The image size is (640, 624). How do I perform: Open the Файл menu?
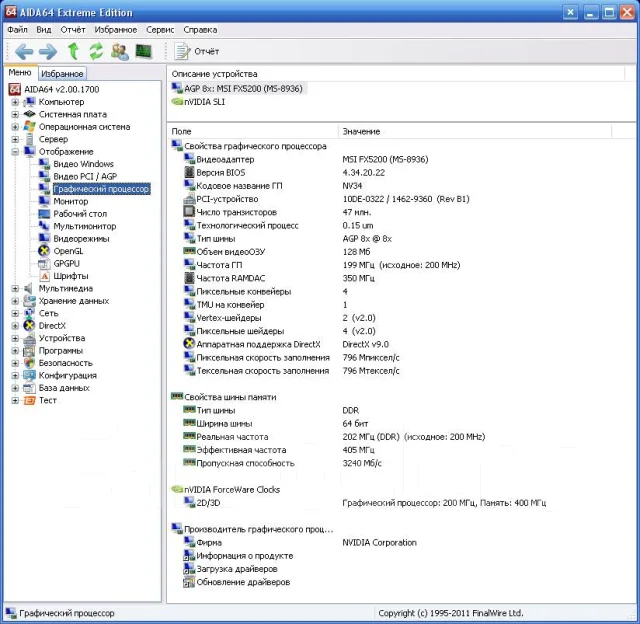(x=17, y=30)
